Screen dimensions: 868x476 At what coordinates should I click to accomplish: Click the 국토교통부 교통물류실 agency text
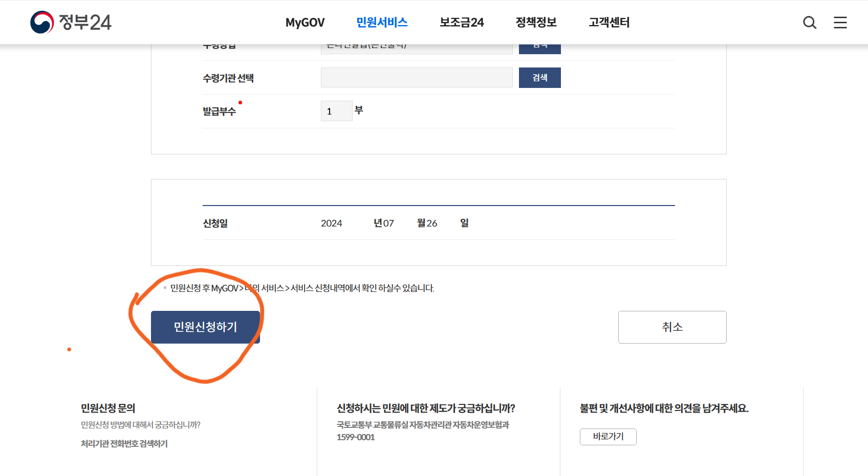423,425
